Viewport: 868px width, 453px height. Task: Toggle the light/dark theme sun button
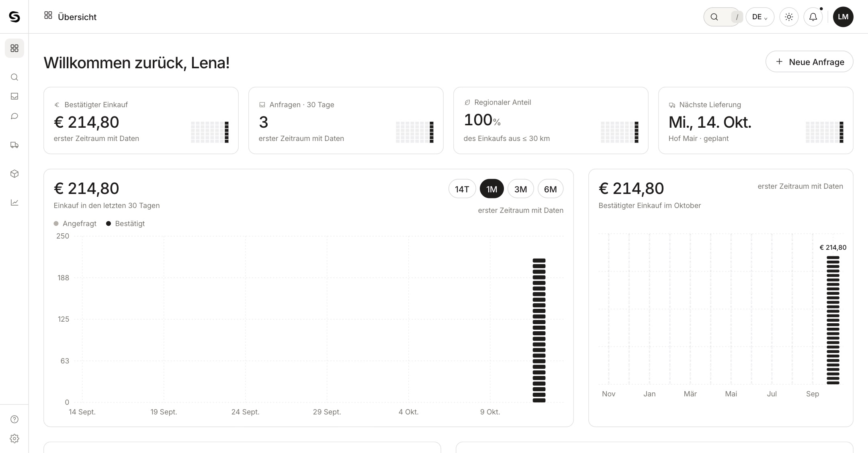tap(789, 17)
